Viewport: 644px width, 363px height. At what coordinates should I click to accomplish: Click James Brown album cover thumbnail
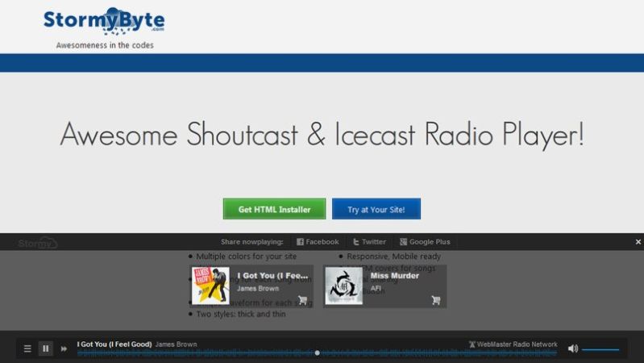tap(210, 286)
